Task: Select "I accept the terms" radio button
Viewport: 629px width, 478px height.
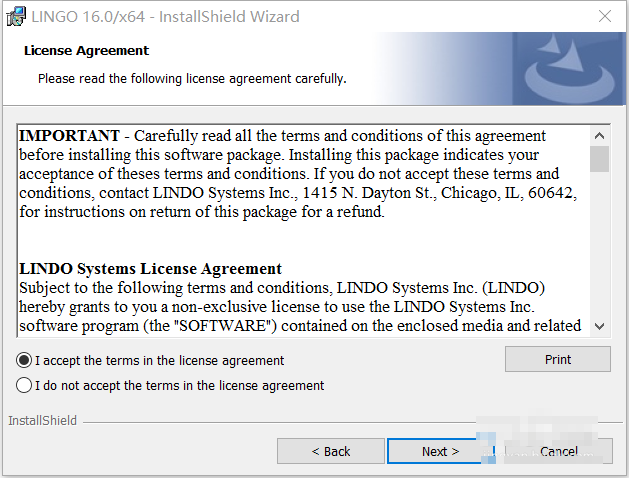Action: pos(24,360)
